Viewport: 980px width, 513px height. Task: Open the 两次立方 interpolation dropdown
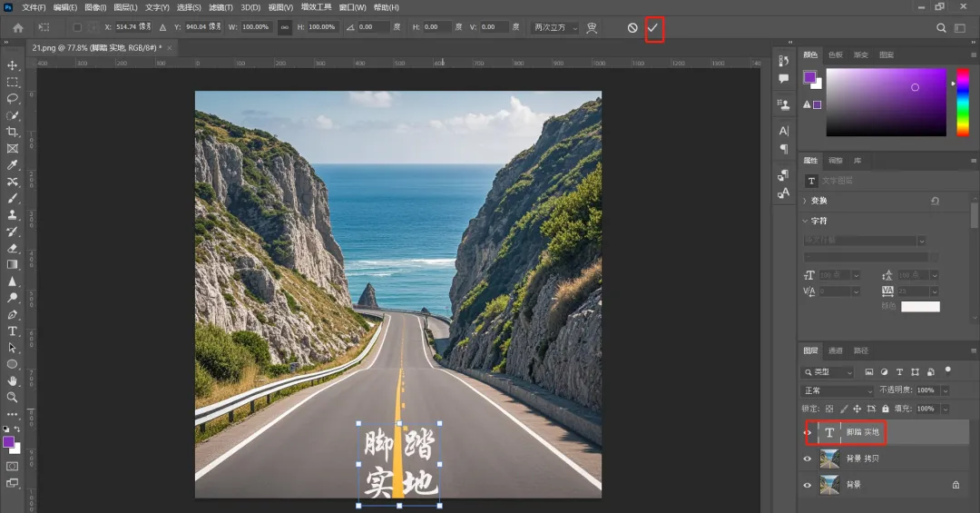pos(554,27)
